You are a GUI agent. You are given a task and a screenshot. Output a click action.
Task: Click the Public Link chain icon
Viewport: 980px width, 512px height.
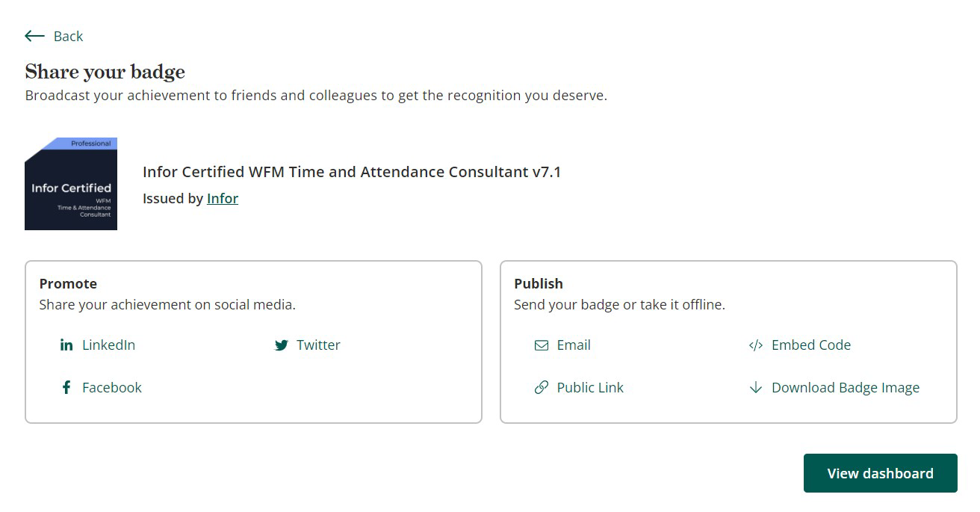(x=542, y=387)
